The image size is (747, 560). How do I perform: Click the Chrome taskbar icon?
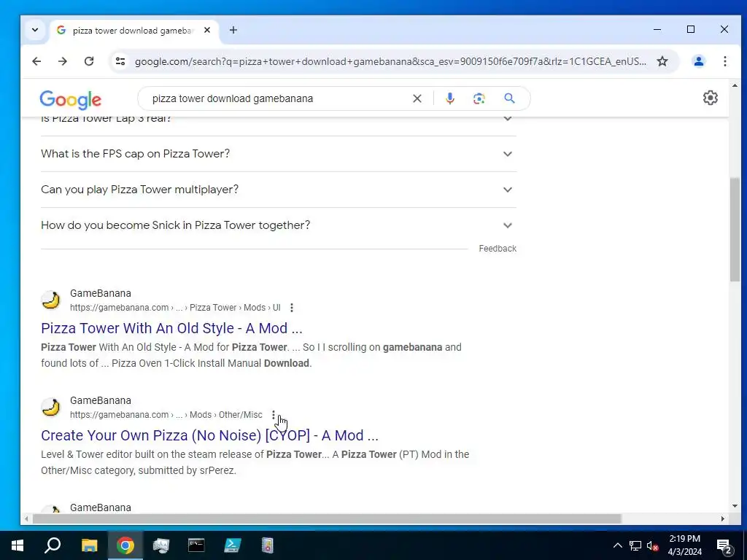coord(125,545)
